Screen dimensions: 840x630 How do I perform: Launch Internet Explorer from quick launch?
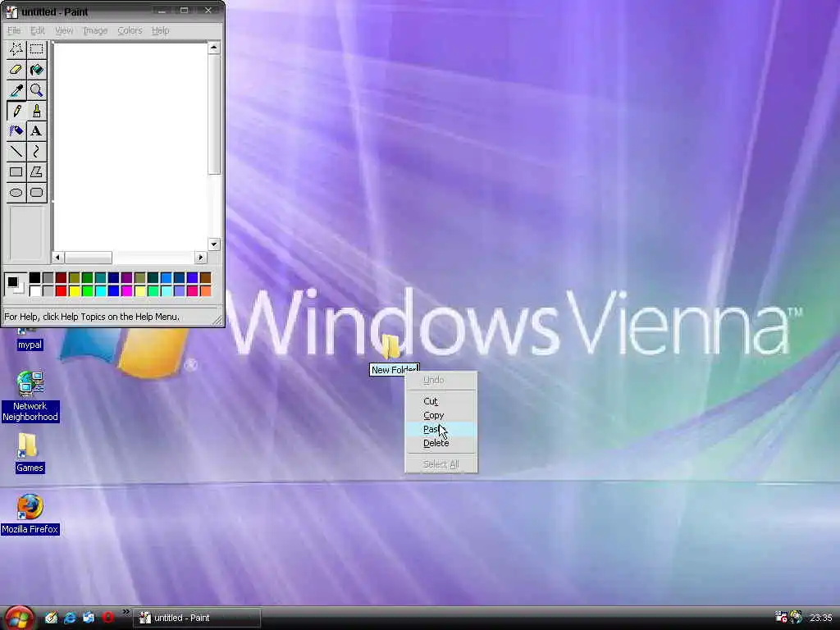click(x=70, y=618)
